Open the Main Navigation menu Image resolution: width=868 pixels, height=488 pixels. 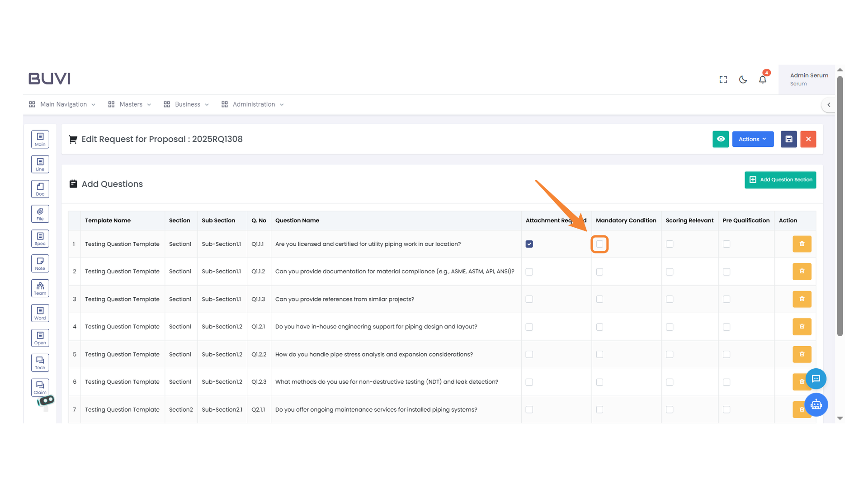coord(63,104)
